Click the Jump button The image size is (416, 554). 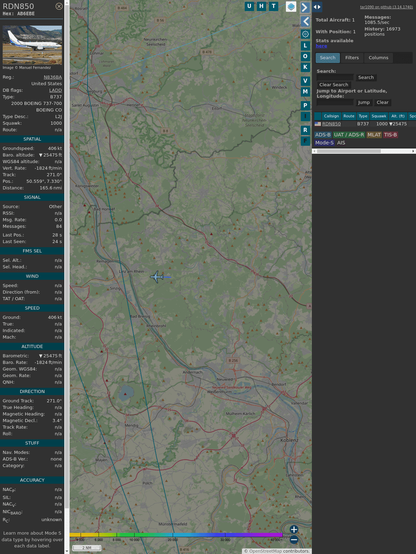click(364, 102)
